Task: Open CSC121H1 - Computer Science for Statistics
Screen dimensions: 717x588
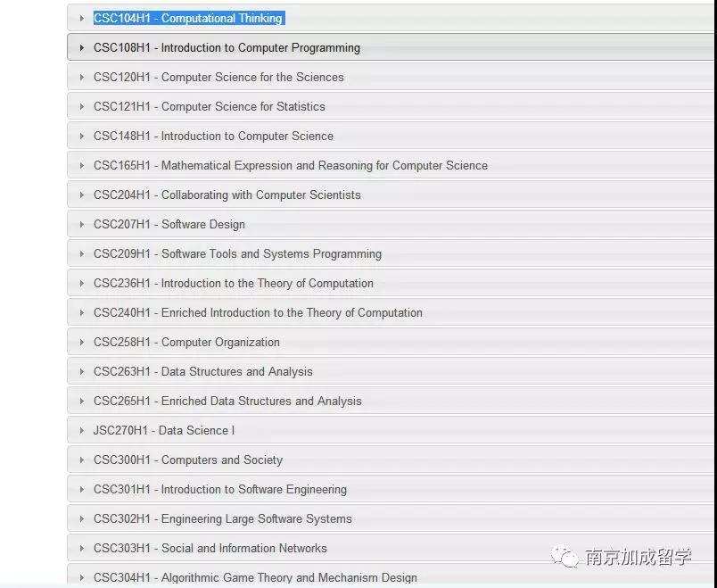Action: 210,106
